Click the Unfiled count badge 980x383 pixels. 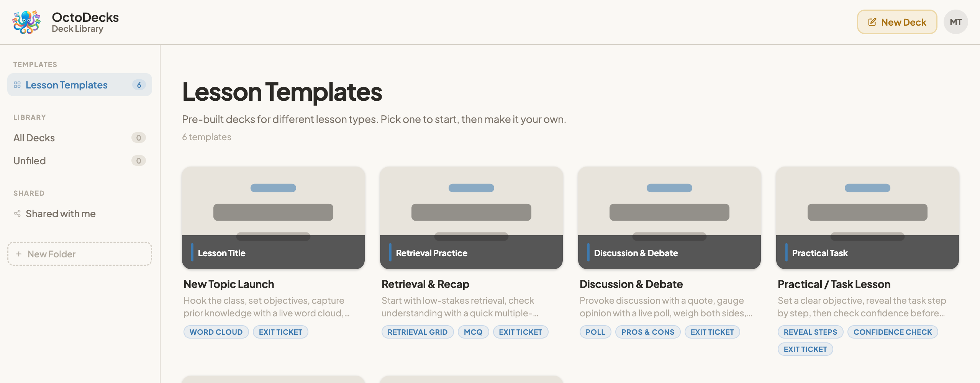[x=138, y=160]
